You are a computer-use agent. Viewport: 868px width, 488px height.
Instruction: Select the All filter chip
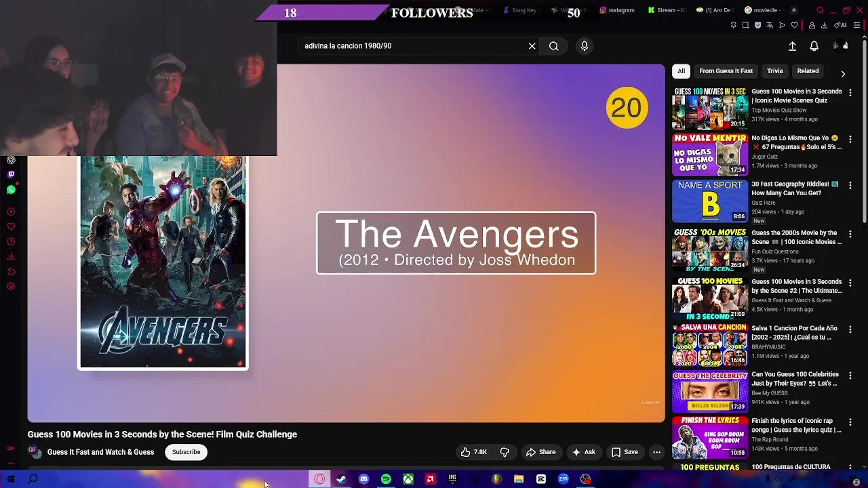point(681,71)
